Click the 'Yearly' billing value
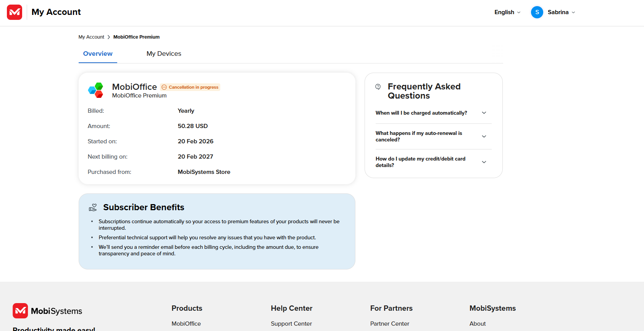This screenshot has height=331, width=644. [186, 111]
